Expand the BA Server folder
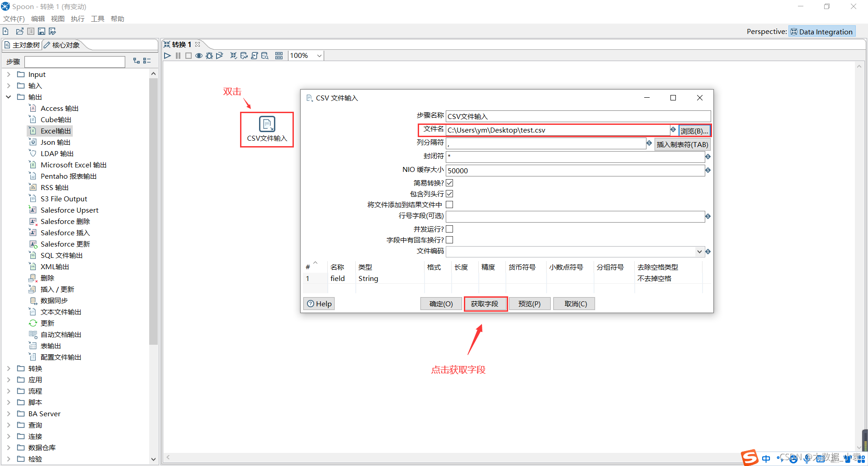Viewport: 868px width, 466px height. click(x=9, y=414)
